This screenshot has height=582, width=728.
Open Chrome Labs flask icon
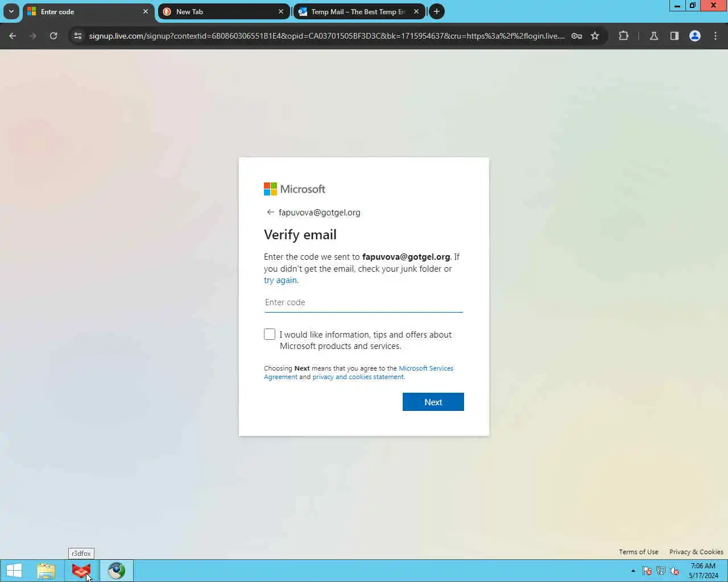(654, 36)
